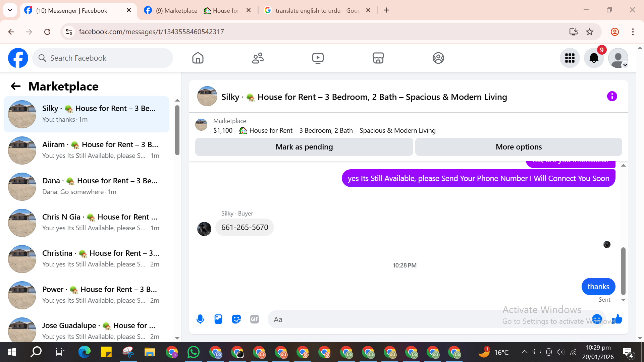Choose a GIF icon
This screenshot has width=644, height=362.
pyautogui.click(x=255, y=319)
